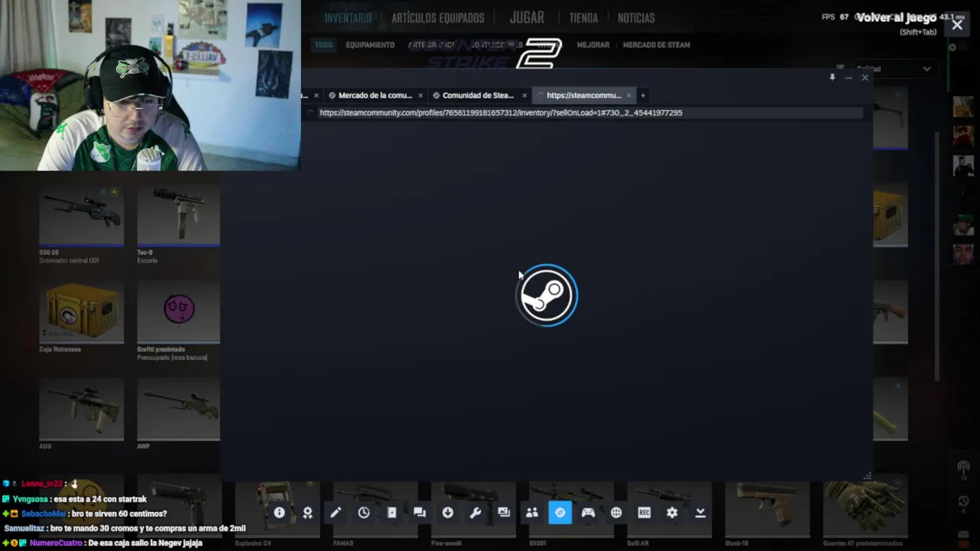Close the 'https://steamcommu...' tab
This screenshot has width=980, height=551.
[x=629, y=96]
